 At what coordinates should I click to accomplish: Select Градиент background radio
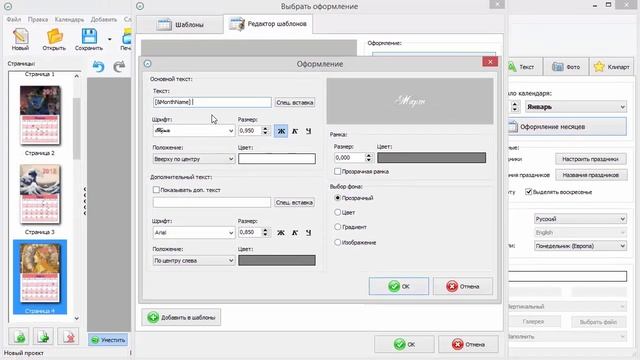(338, 227)
